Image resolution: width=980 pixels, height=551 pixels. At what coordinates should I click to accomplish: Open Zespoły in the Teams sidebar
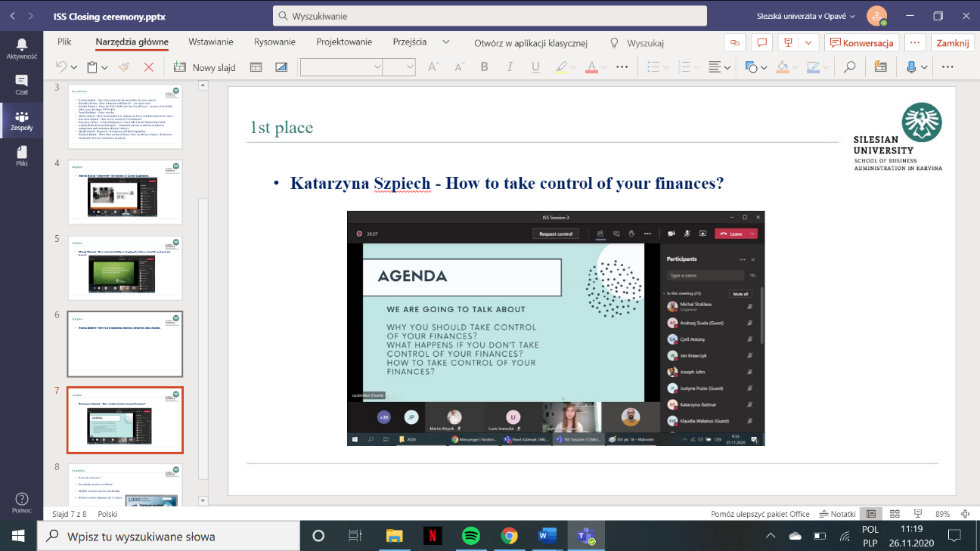pos(21,121)
